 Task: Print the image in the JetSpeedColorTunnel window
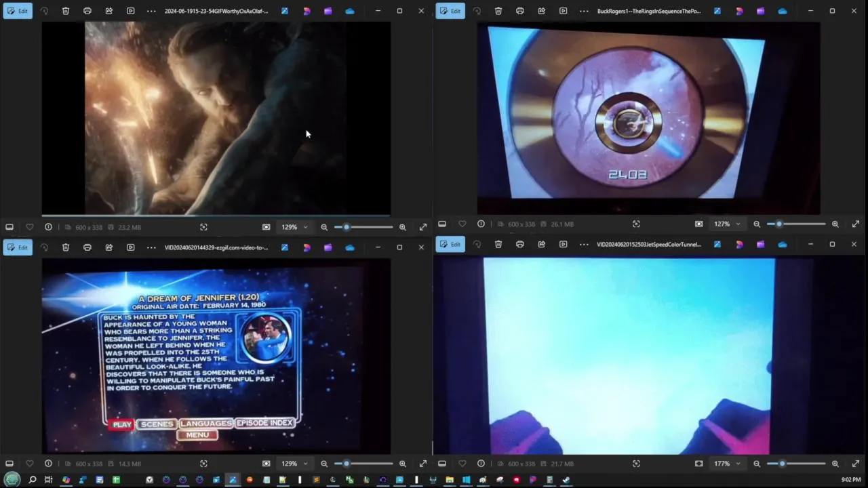pyautogui.click(x=520, y=244)
